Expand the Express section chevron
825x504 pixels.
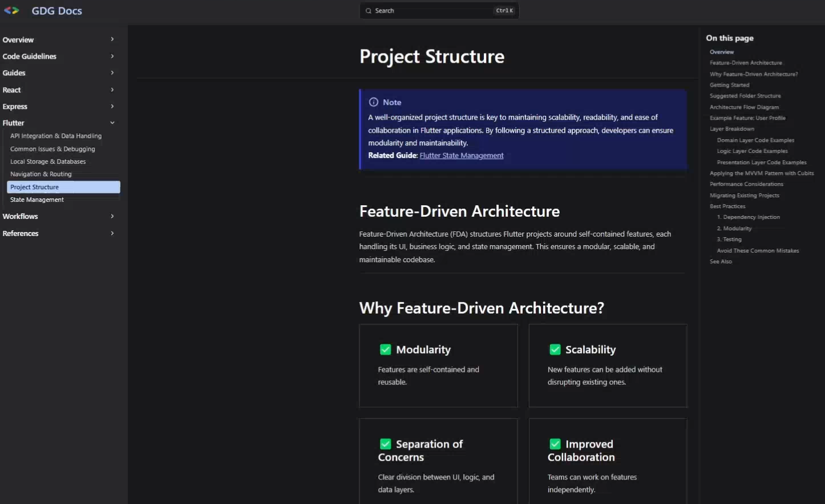click(x=112, y=107)
